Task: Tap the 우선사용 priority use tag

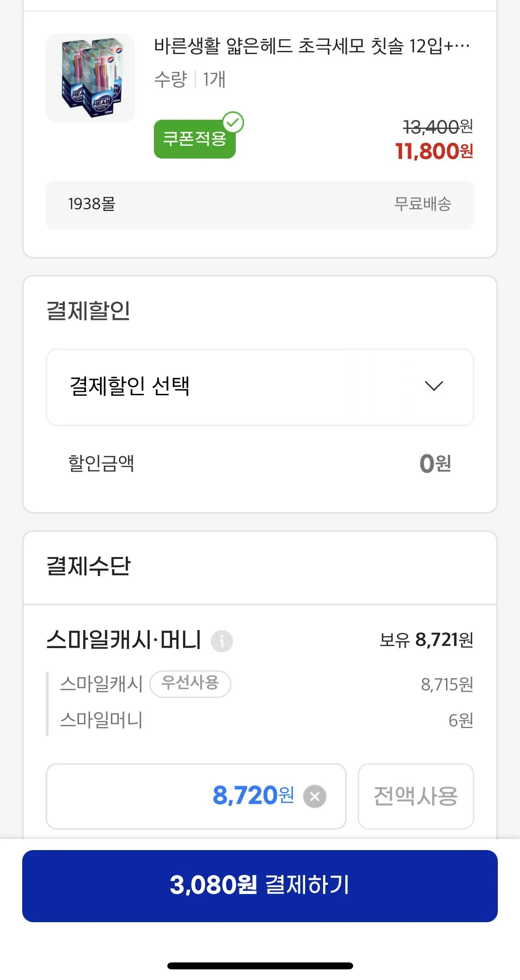Action: click(190, 683)
